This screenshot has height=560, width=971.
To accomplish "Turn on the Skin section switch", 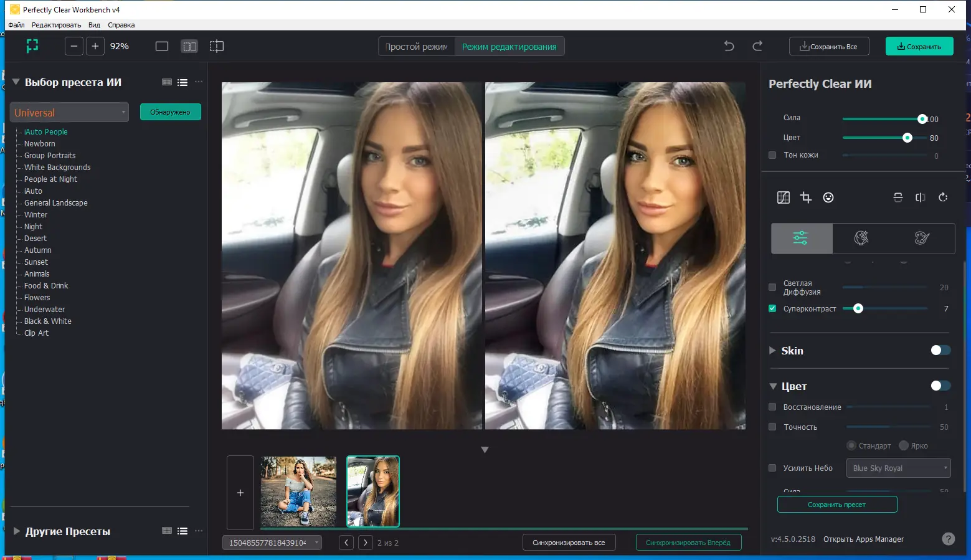I will click(x=940, y=350).
